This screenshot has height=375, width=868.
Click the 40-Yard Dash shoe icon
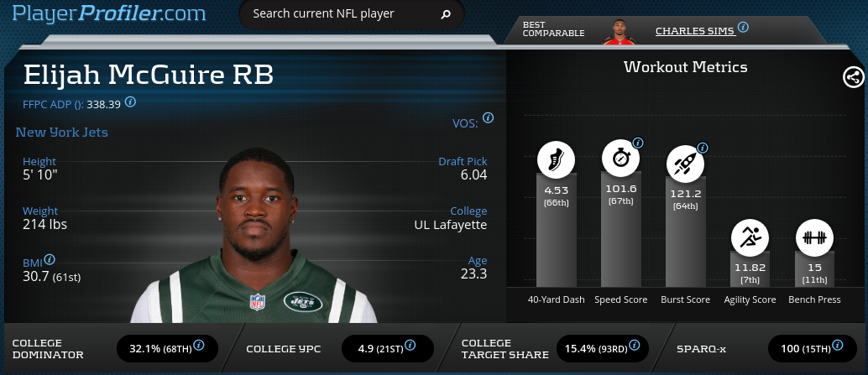click(556, 159)
